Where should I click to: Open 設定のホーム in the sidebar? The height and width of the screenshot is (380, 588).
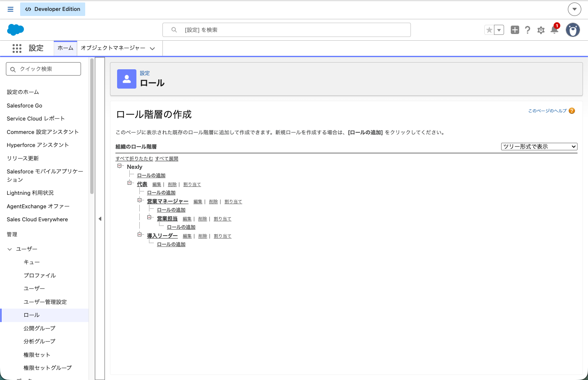pos(23,92)
